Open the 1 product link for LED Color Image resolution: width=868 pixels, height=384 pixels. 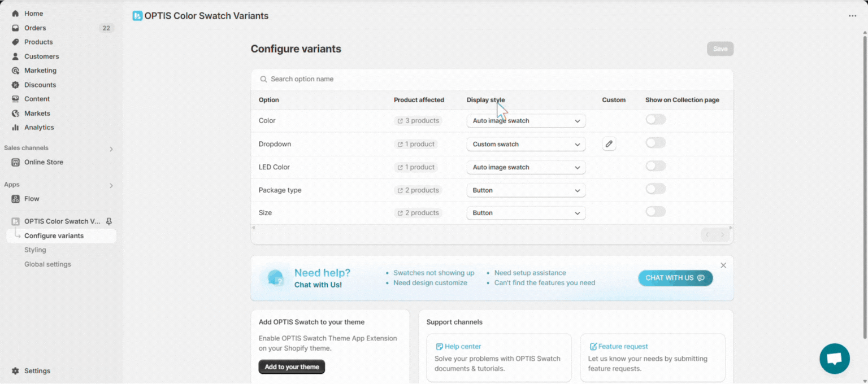point(416,167)
